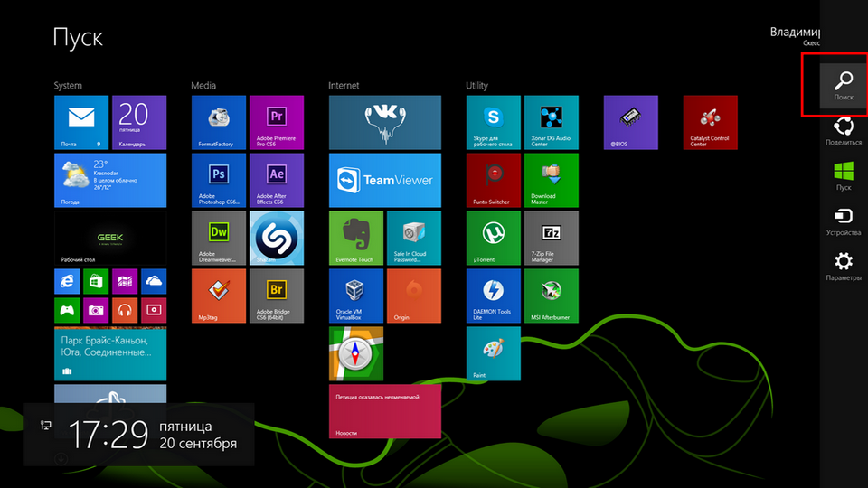Launch FormatFactory

tap(219, 122)
